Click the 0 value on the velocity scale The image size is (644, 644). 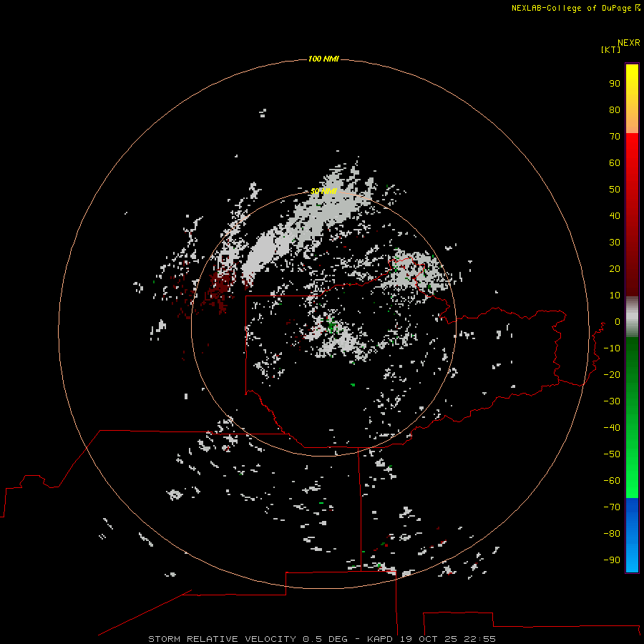(x=618, y=322)
